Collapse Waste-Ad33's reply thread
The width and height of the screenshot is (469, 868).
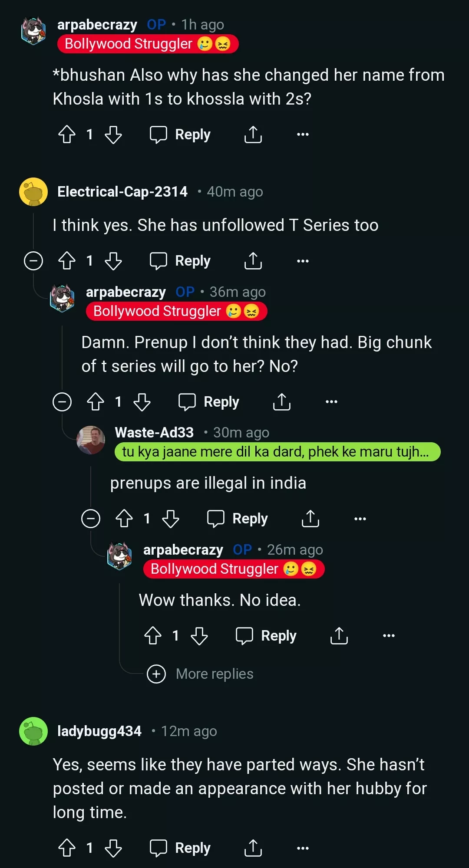pyautogui.click(x=92, y=518)
